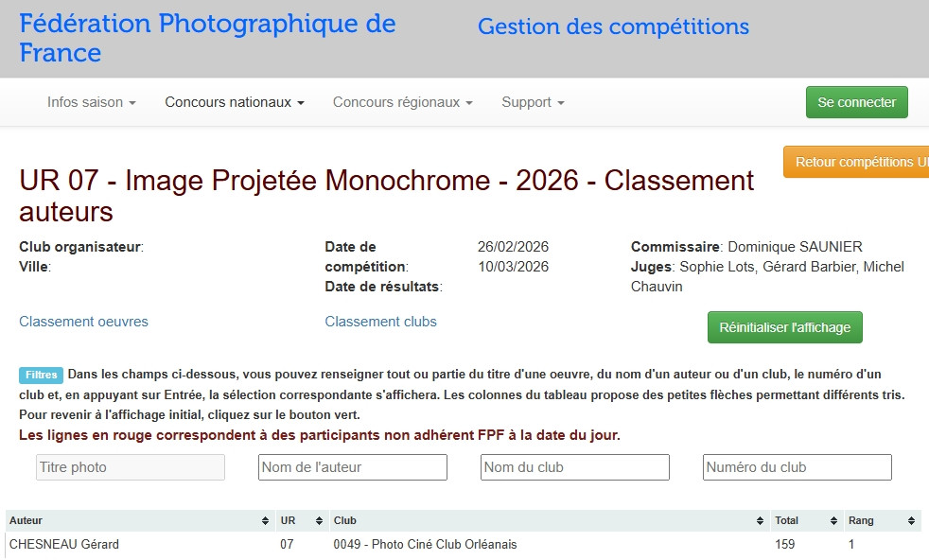Image resolution: width=929 pixels, height=560 pixels.
Task: Go to Classement clubs link
Action: coord(380,322)
